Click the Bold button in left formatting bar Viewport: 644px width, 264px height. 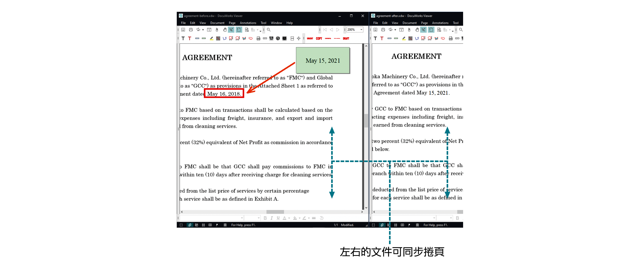(x=265, y=218)
